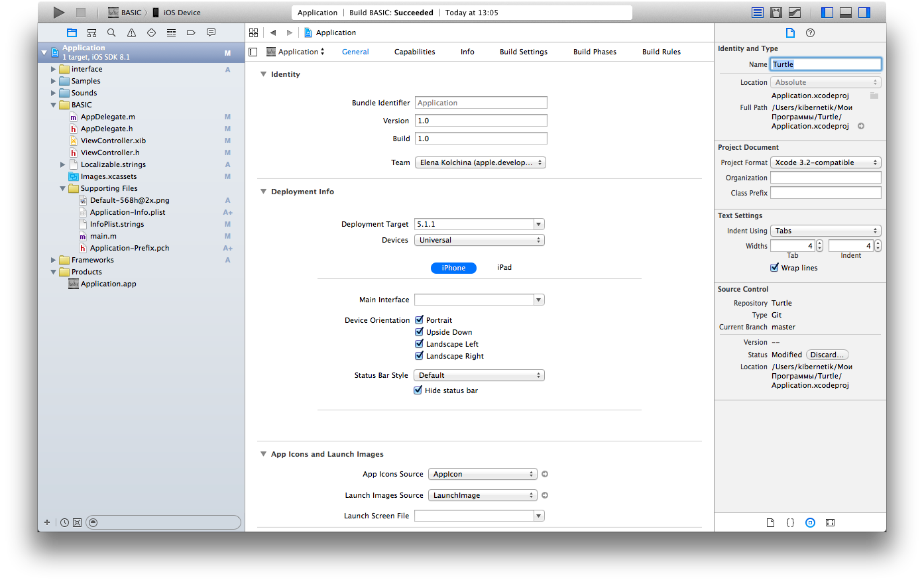The height and width of the screenshot is (584, 924).
Task: Open the Media library
Action: click(x=830, y=522)
